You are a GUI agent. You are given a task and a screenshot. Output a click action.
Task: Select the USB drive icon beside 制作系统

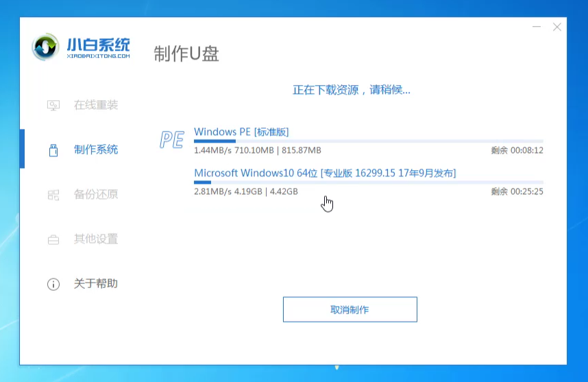click(53, 150)
